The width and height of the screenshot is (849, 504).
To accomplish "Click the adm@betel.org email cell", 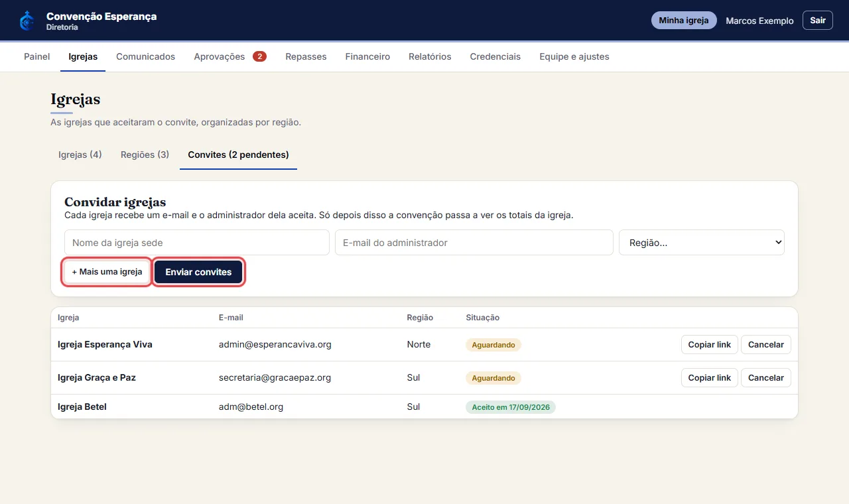I will (251, 407).
